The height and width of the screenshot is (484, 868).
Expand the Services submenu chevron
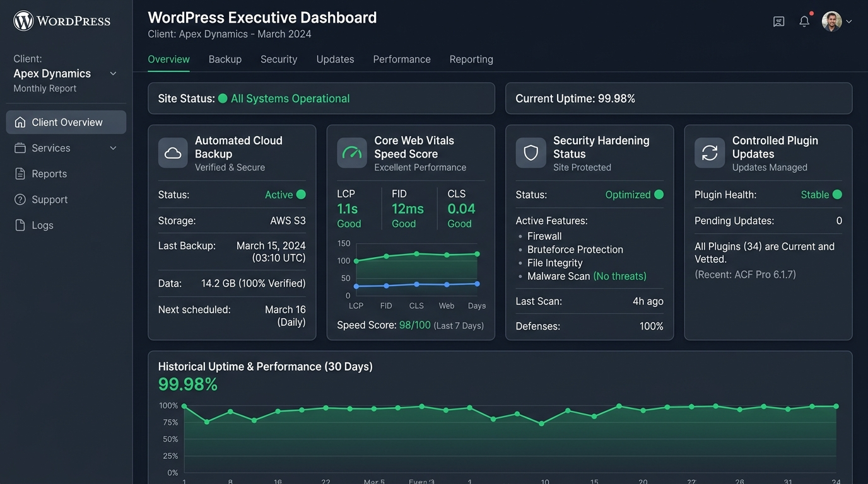(x=114, y=148)
